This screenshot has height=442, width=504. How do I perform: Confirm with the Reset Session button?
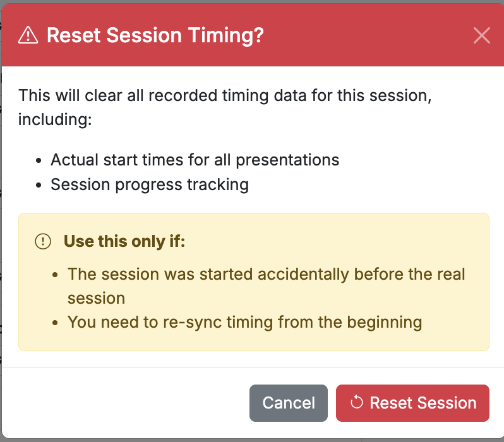412,403
